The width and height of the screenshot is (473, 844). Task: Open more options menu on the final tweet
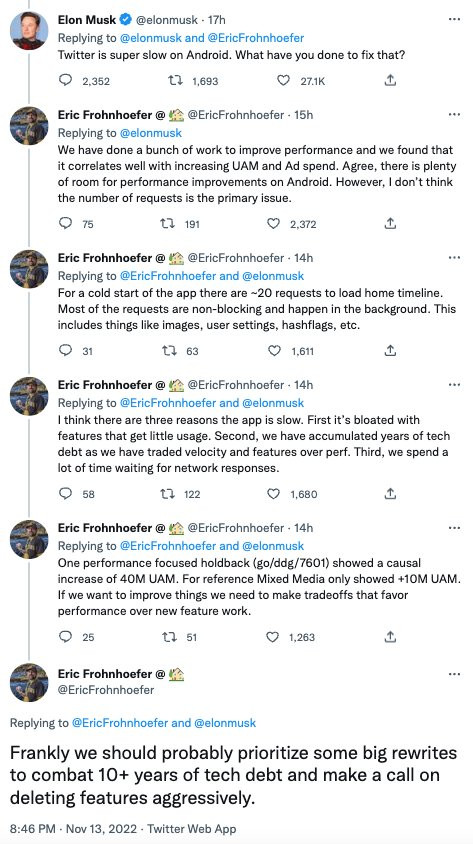point(454,674)
